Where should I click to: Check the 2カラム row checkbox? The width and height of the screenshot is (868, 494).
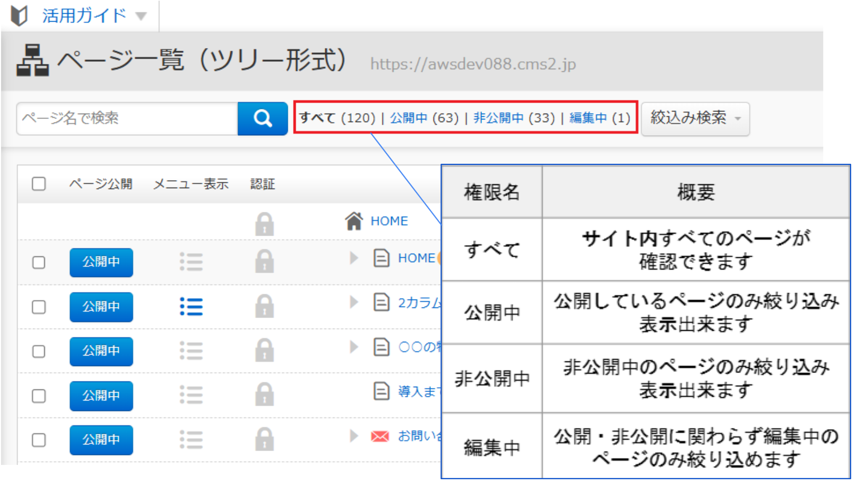(x=39, y=307)
